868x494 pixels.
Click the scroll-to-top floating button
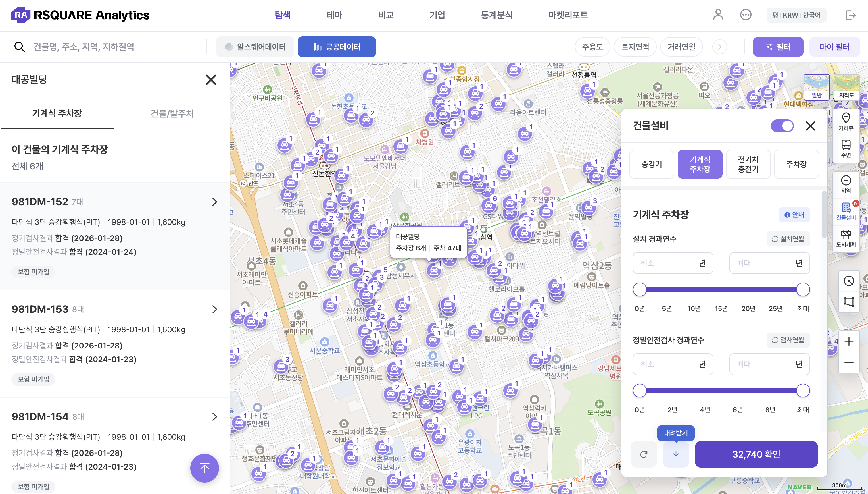[204, 468]
